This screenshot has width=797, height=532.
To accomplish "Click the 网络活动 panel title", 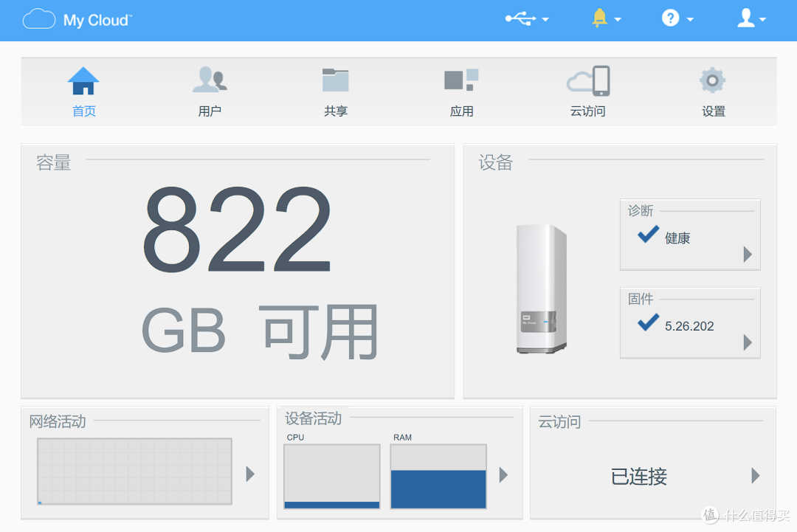I will coord(58,421).
